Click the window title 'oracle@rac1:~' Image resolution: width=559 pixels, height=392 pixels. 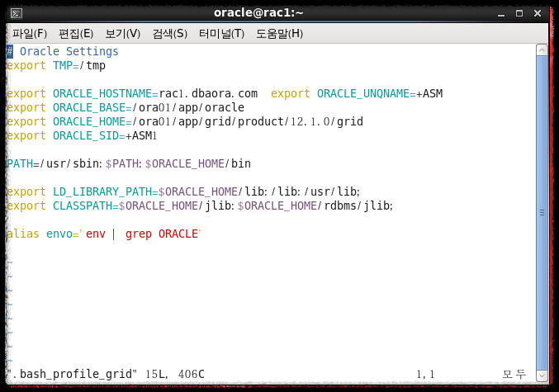(x=258, y=13)
